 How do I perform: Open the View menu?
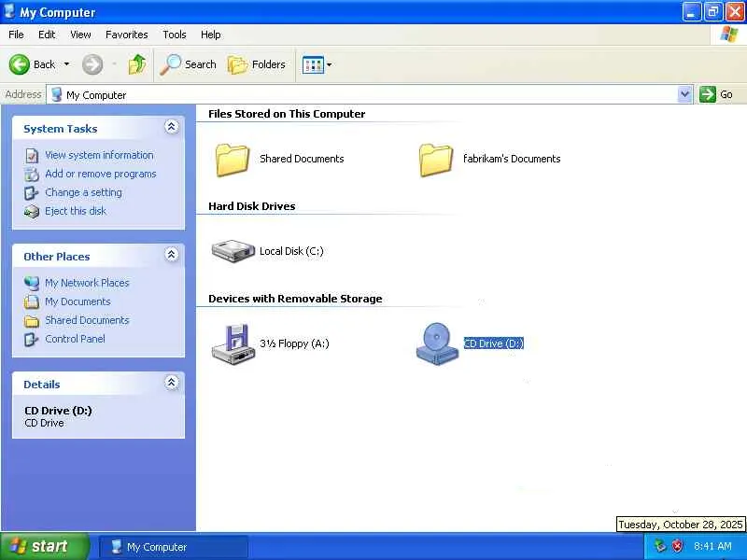click(x=80, y=35)
